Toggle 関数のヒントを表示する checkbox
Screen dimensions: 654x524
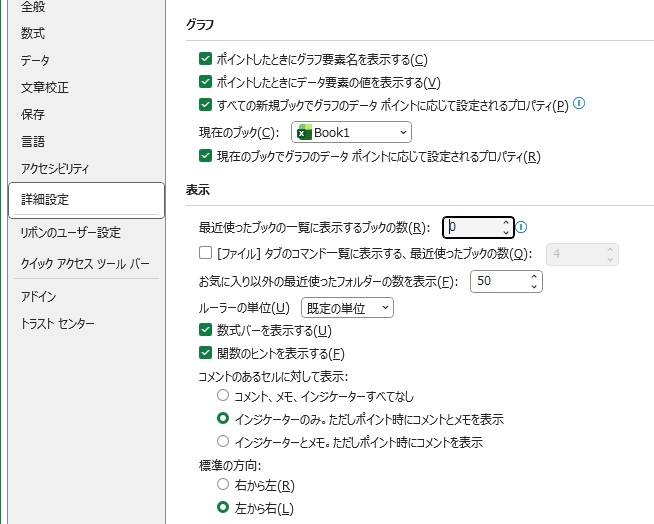pos(205,353)
